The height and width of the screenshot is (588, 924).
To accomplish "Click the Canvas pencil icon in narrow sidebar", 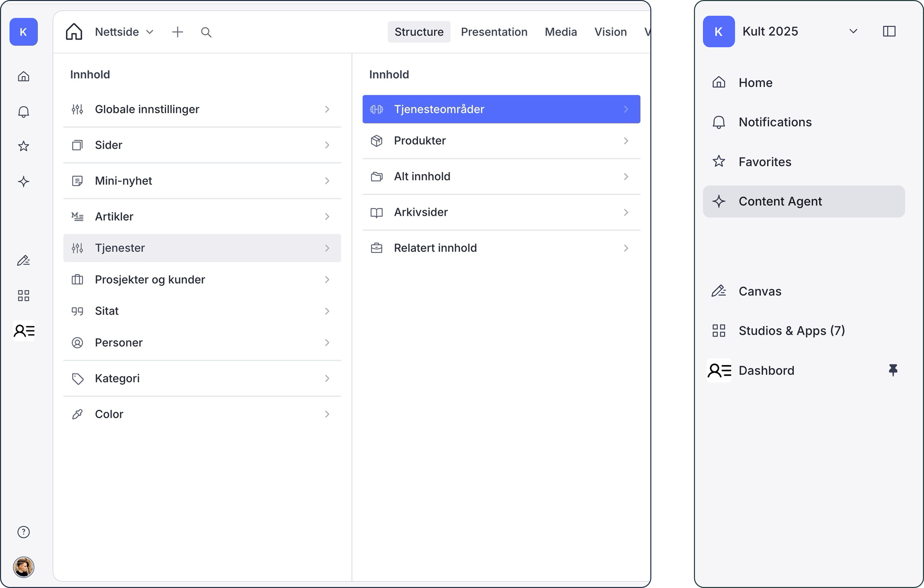I will (x=24, y=261).
